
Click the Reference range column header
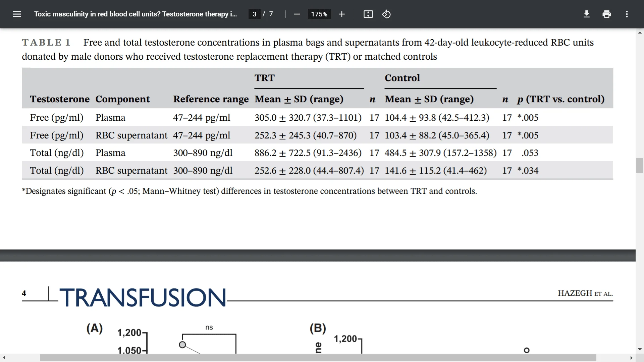tap(211, 99)
